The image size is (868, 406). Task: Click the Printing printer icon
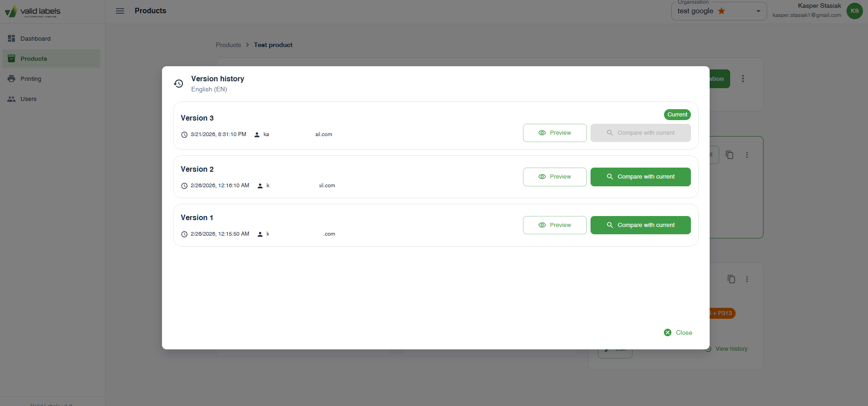click(11, 79)
